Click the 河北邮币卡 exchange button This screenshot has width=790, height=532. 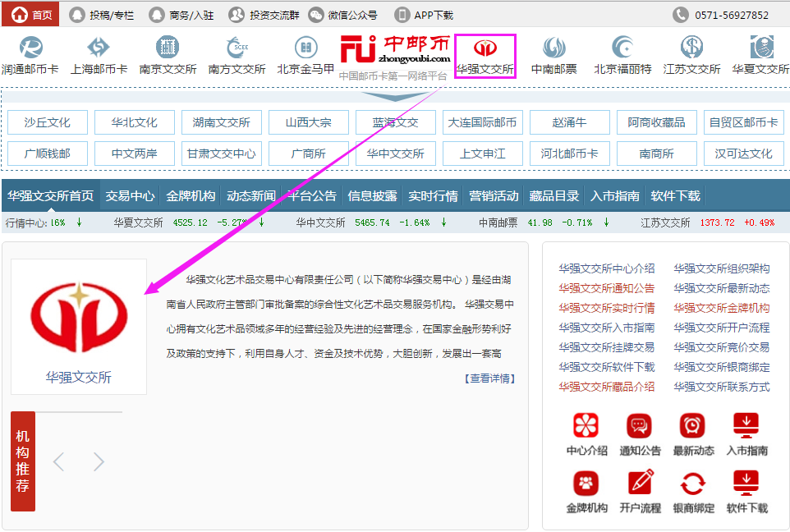pos(570,154)
